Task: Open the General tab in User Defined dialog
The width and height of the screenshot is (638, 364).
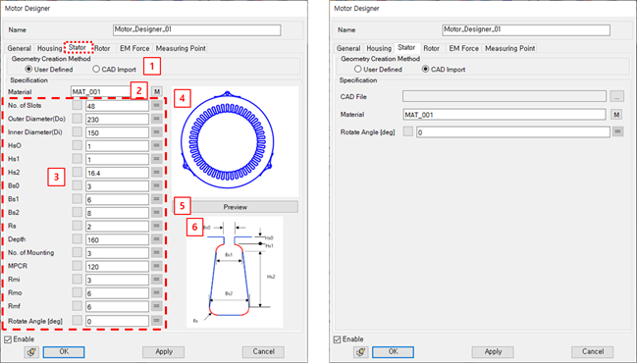Action: (x=19, y=48)
